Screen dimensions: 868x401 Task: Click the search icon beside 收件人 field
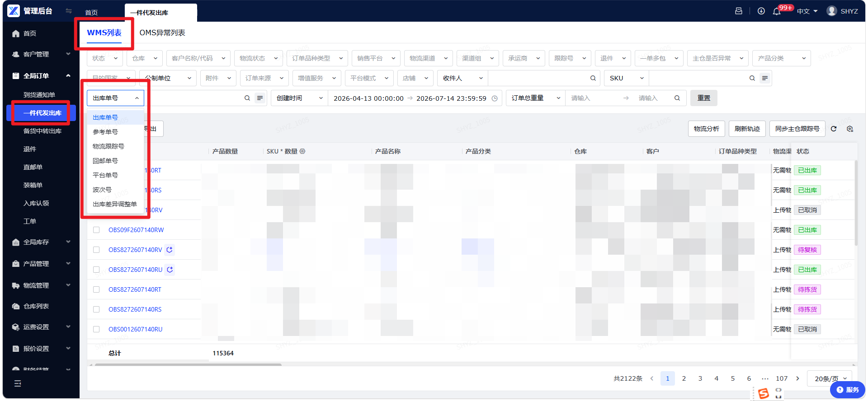593,78
